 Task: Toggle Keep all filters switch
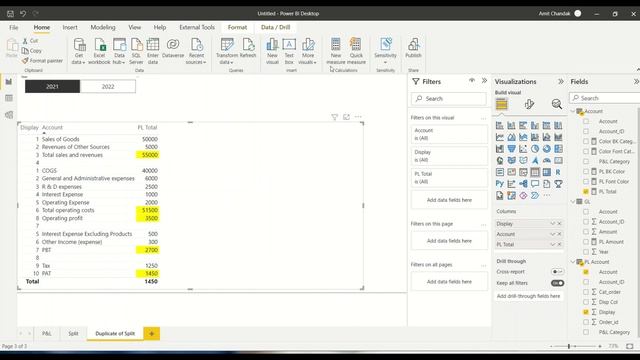pos(557,283)
